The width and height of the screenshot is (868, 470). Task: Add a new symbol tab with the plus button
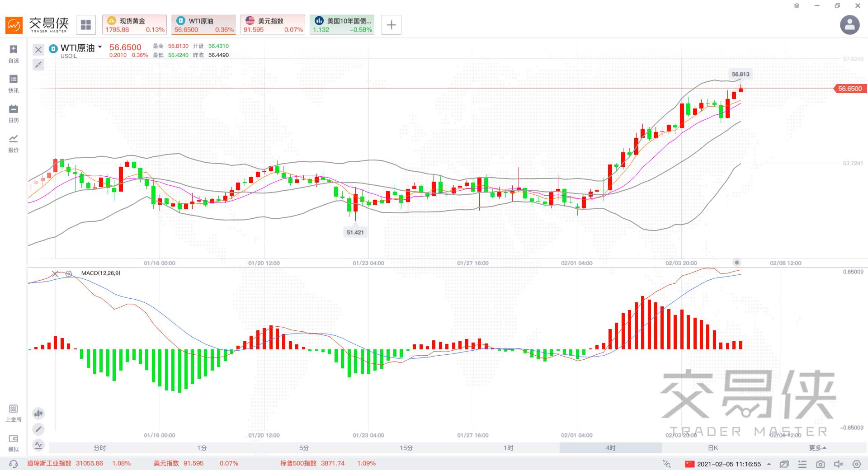coord(392,25)
